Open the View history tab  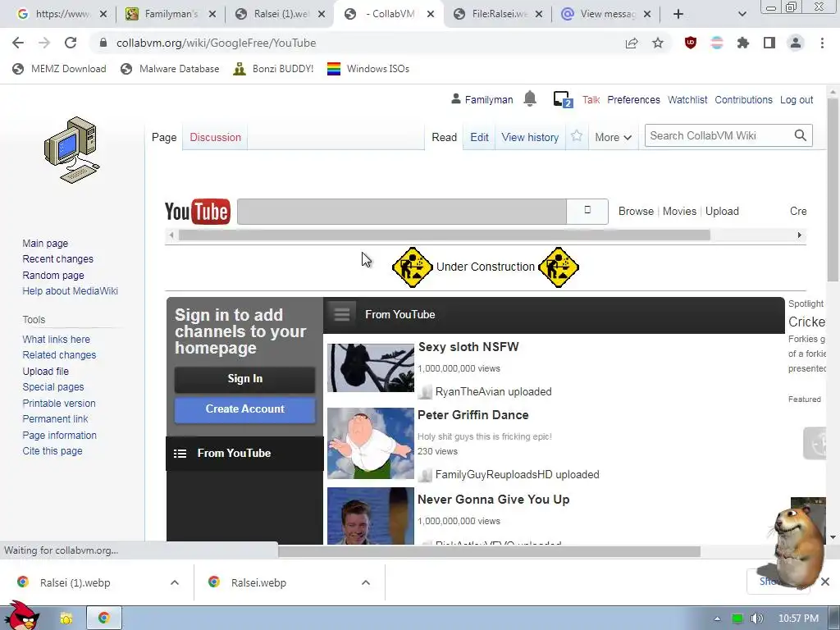[530, 137]
